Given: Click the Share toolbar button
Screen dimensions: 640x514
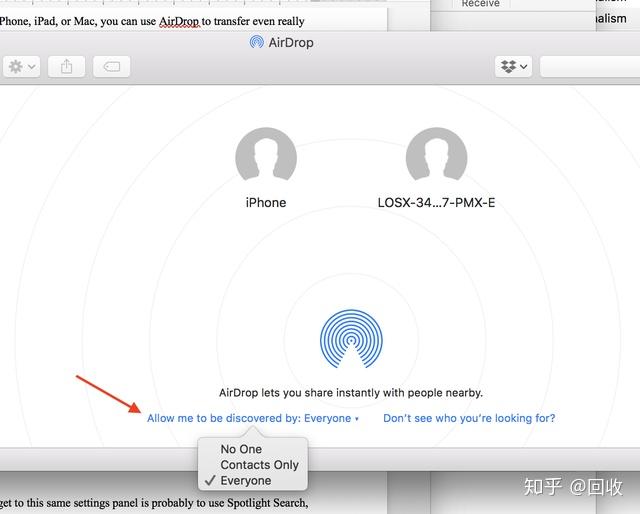Looking at the screenshot, I should [67, 67].
